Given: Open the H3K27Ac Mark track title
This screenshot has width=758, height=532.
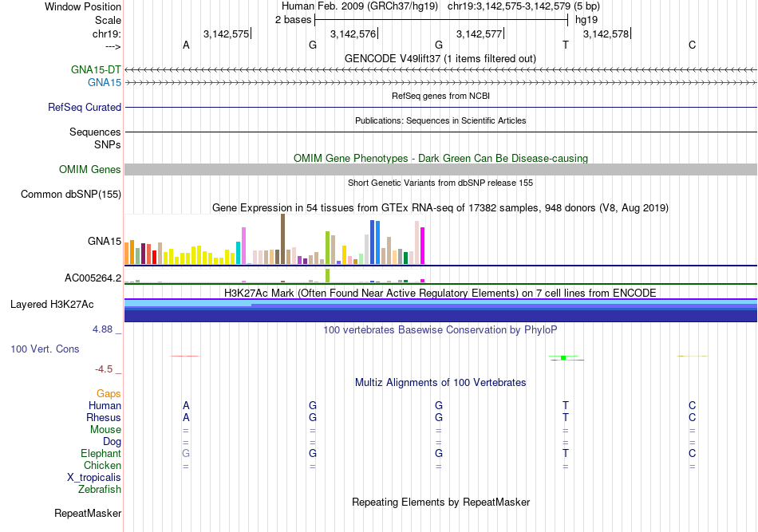Looking at the screenshot, I should coord(440,293).
